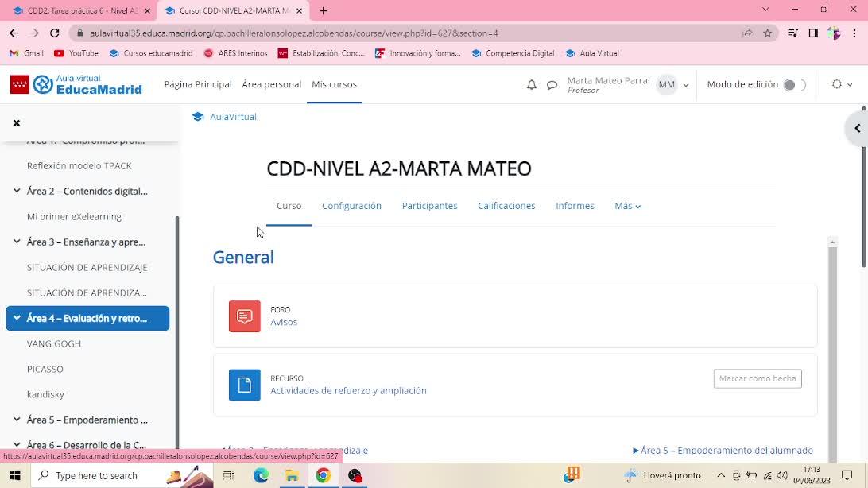Screen dimensions: 868x488
Task: Launch Microsoft Edge from taskbar
Action: [x=261, y=475]
